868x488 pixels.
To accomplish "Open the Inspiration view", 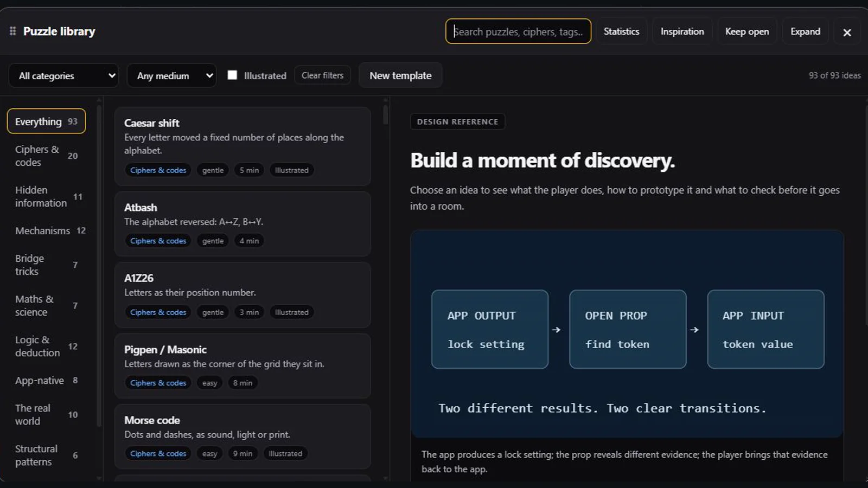I will (x=682, y=31).
